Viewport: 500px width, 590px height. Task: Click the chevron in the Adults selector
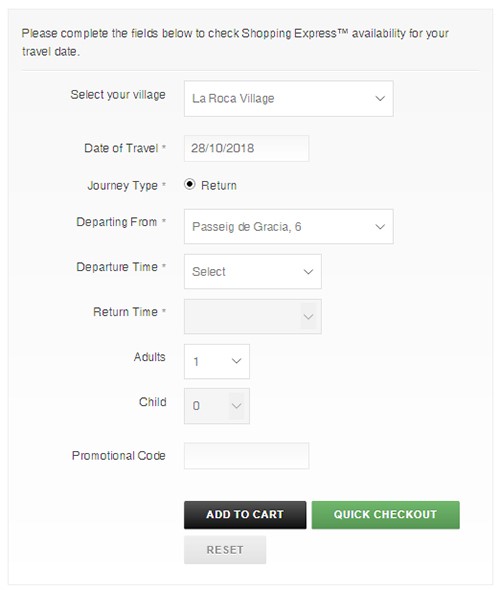(x=236, y=361)
